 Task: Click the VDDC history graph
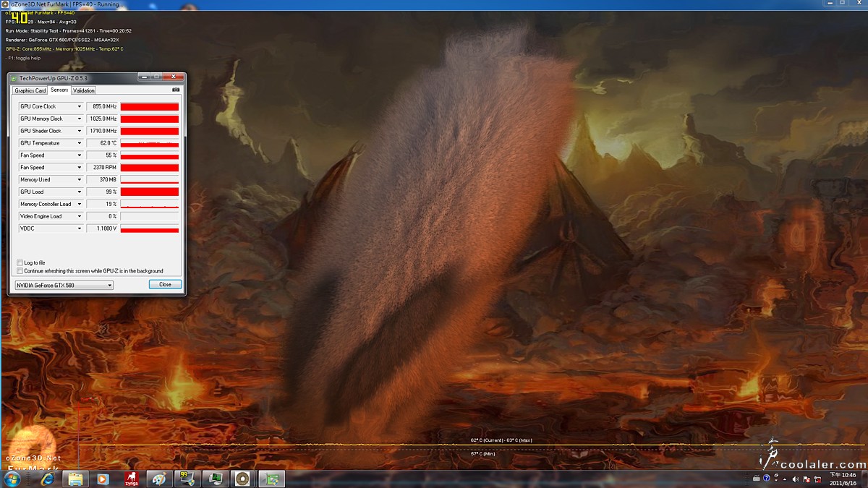[150, 228]
